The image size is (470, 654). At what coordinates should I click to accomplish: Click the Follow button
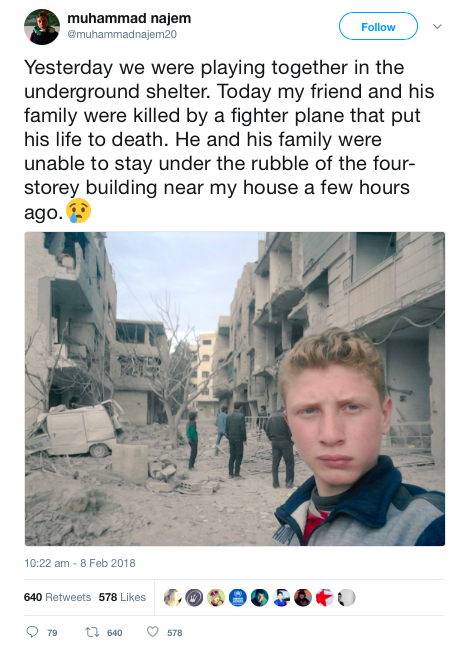coord(378,26)
